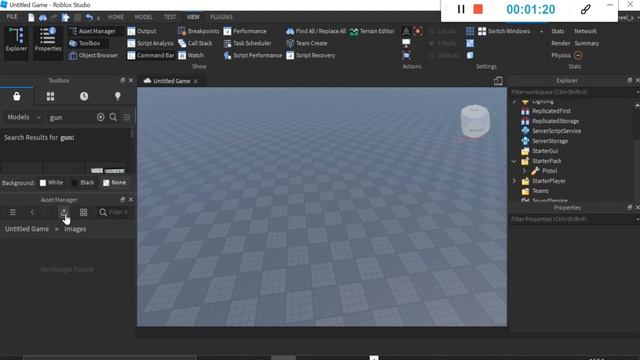Select Toolbox Creations tab (lightbulb icon)
The height and width of the screenshot is (360, 640).
tap(118, 96)
